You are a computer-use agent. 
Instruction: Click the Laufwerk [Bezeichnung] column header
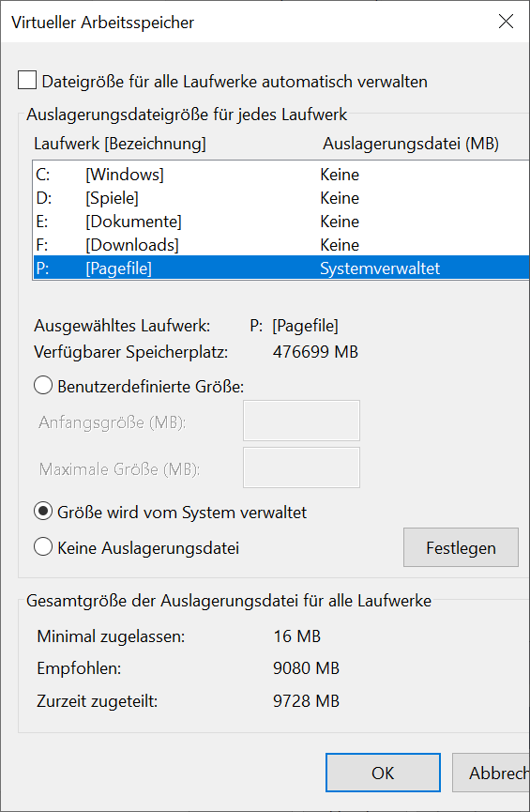click(x=120, y=144)
